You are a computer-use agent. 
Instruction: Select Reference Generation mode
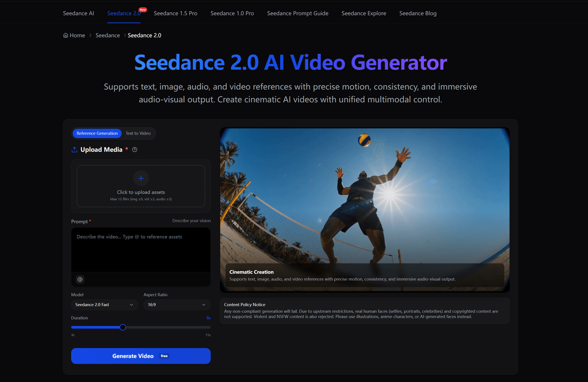pos(97,133)
